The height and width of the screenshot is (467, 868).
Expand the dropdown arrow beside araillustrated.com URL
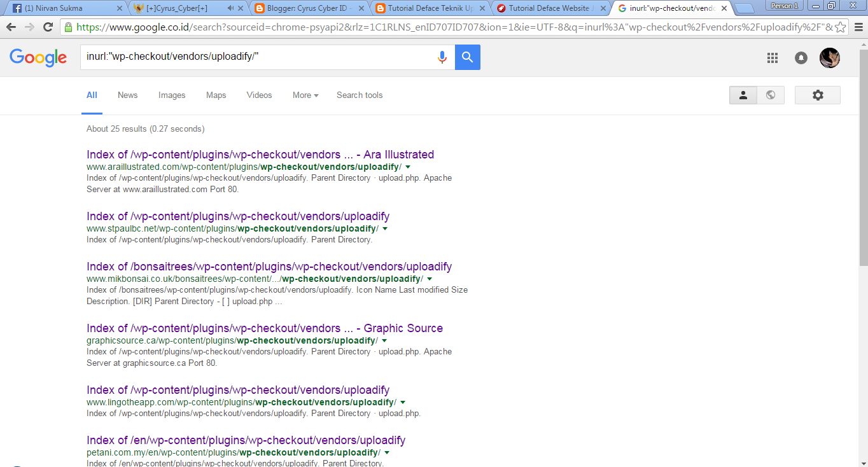(408, 167)
